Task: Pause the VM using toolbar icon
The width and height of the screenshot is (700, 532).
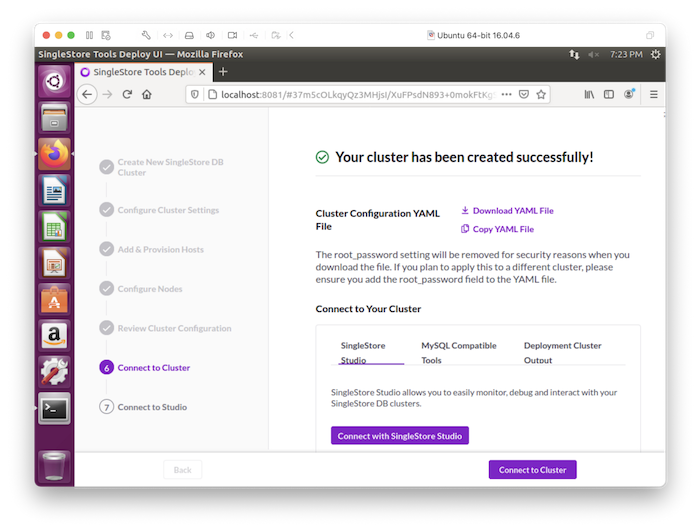Action: [89, 35]
